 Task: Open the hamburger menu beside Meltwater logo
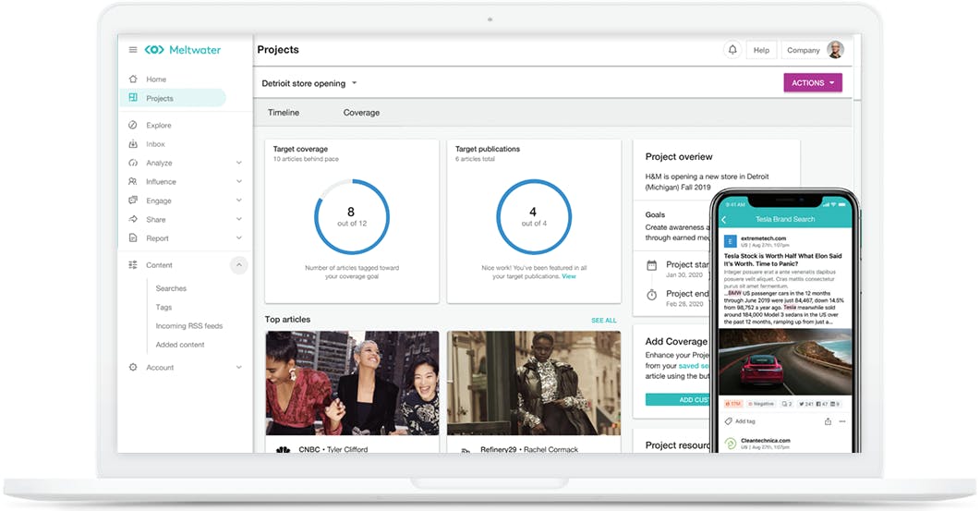pos(132,50)
